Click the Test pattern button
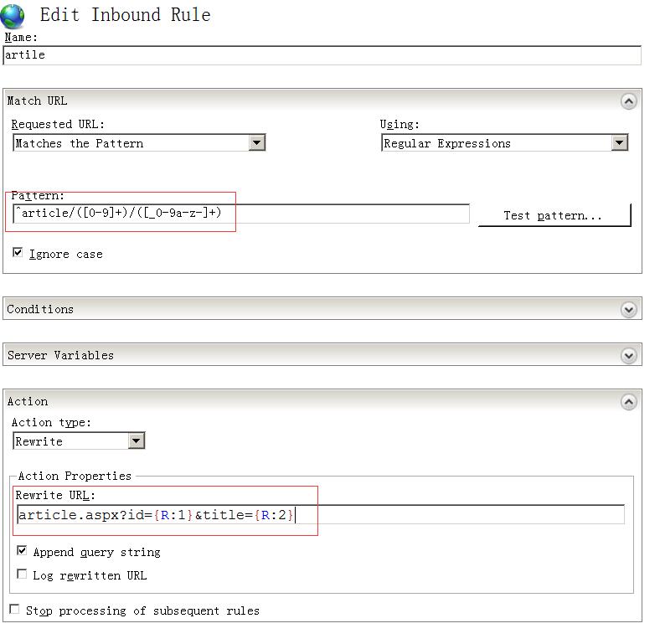660x644 pixels. click(554, 215)
